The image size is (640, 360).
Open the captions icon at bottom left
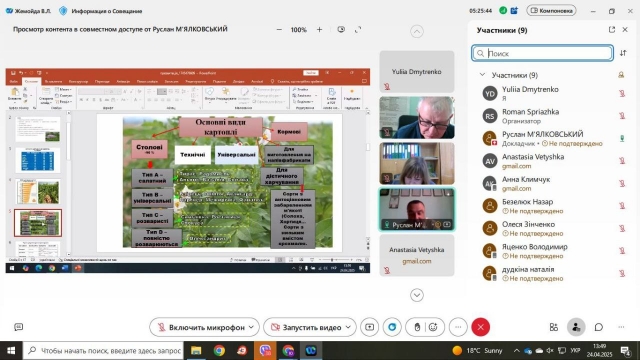(x=18, y=327)
